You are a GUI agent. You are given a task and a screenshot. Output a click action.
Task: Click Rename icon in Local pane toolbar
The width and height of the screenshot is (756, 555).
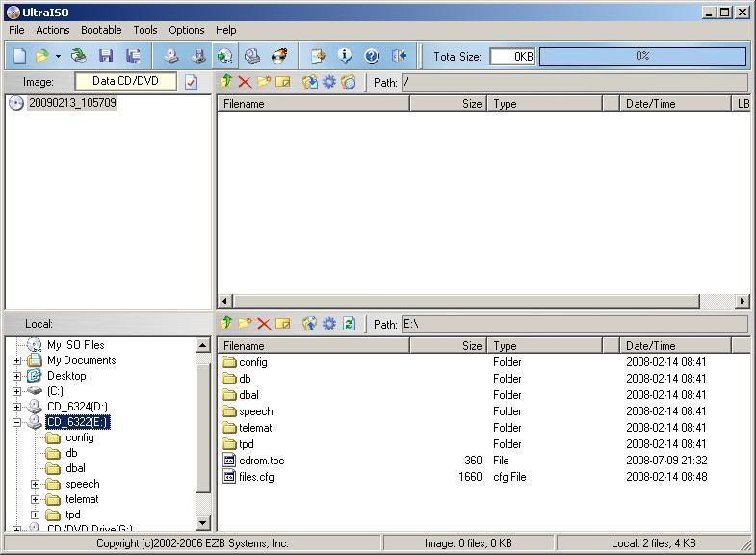283,323
